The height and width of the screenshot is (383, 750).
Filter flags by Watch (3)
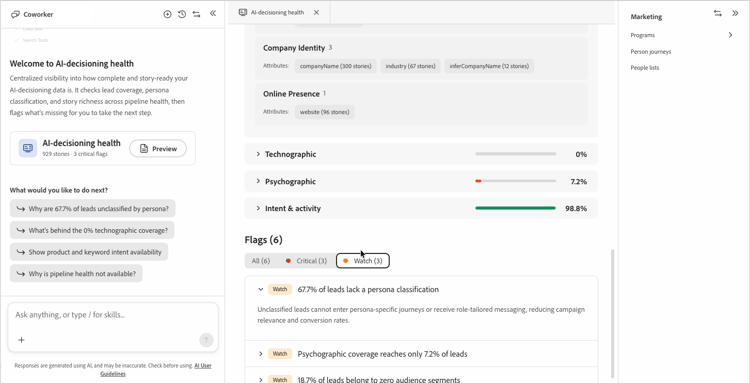pos(363,261)
